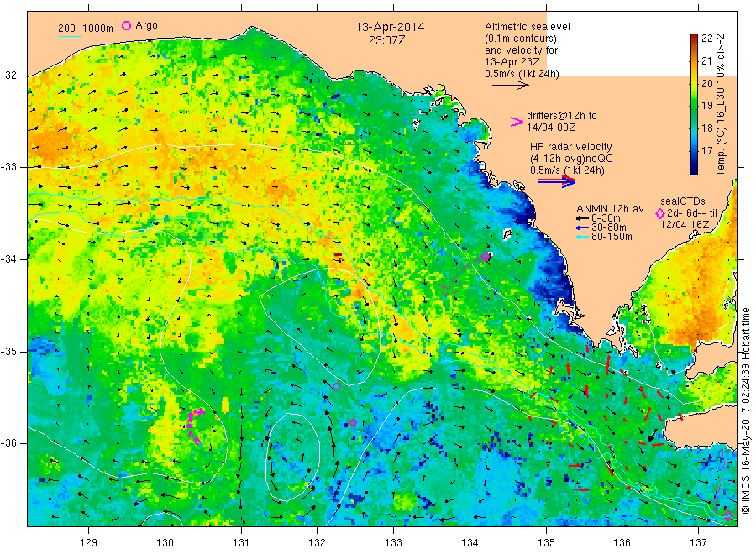
Task: Click the blue arrow beside 30-80m
Action: pyautogui.click(x=582, y=227)
